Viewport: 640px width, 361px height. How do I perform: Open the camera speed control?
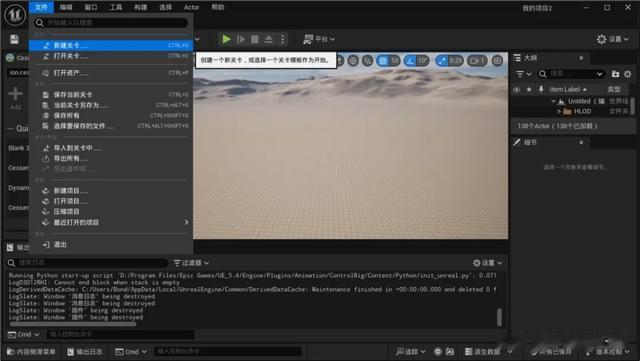[x=477, y=61]
